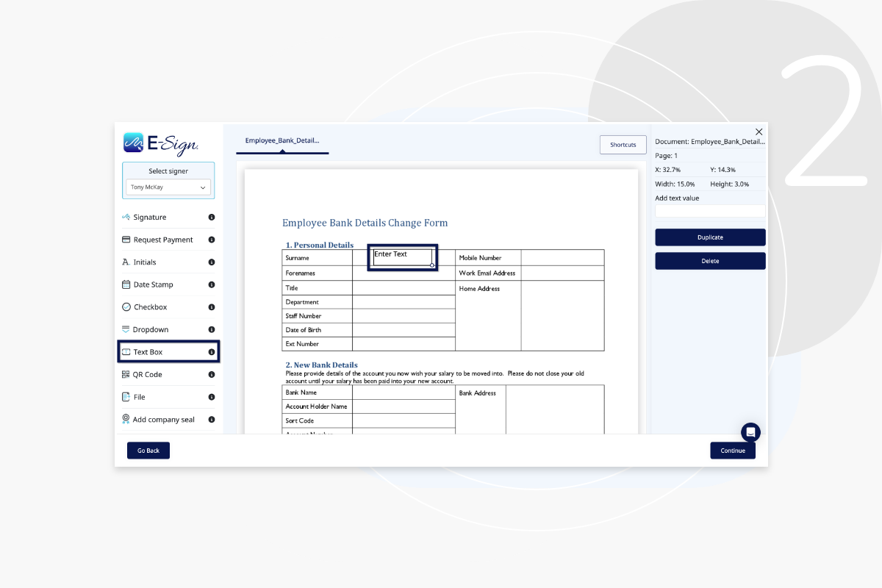
Task: Show info for Dropdown field
Action: point(212,329)
